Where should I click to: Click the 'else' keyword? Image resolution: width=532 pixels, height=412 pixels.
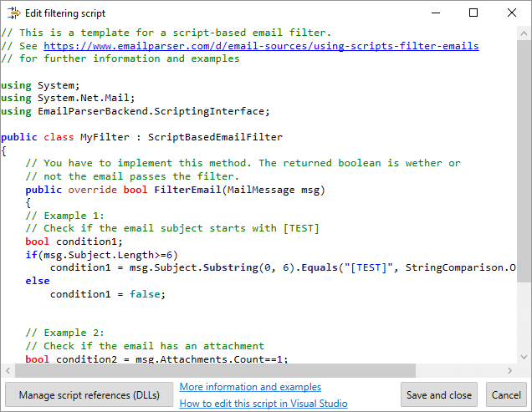(x=38, y=281)
